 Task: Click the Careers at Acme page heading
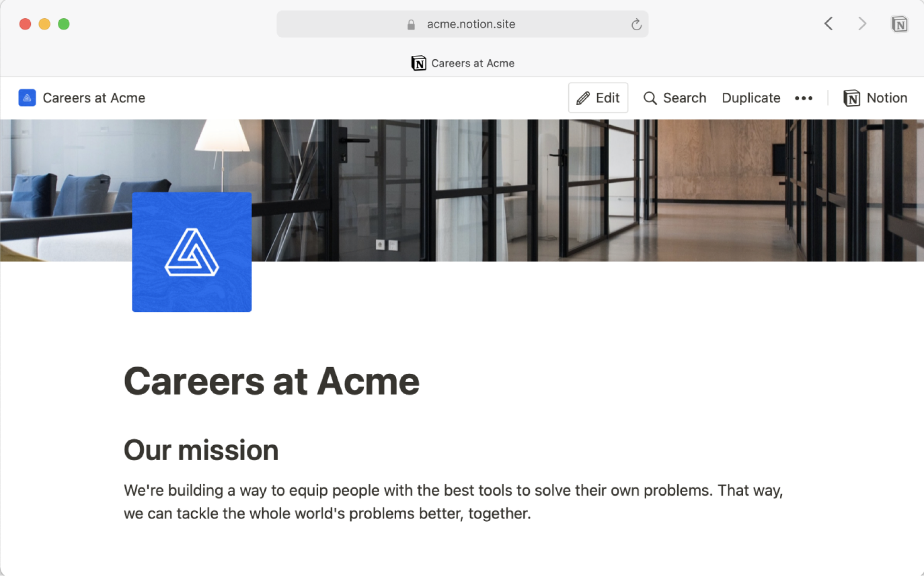(x=271, y=381)
